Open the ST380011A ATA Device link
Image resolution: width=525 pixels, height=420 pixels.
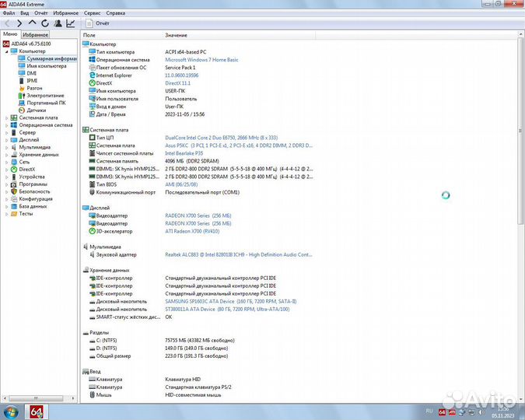tap(227, 309)
